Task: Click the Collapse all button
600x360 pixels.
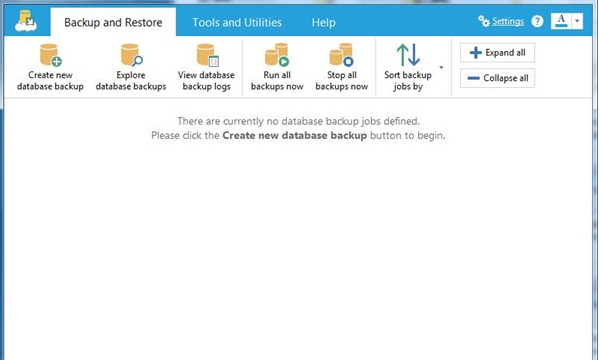Action: point(497,78)
